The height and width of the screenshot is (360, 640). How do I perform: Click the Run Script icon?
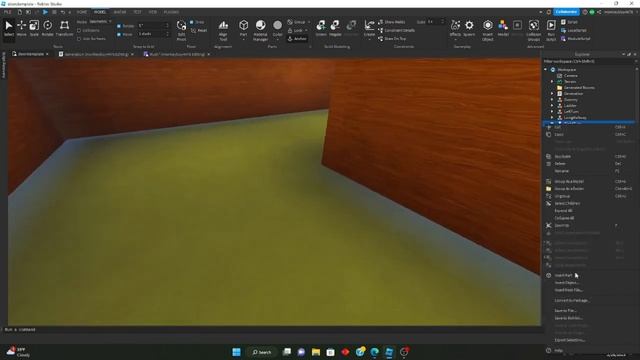coord(551,30)
